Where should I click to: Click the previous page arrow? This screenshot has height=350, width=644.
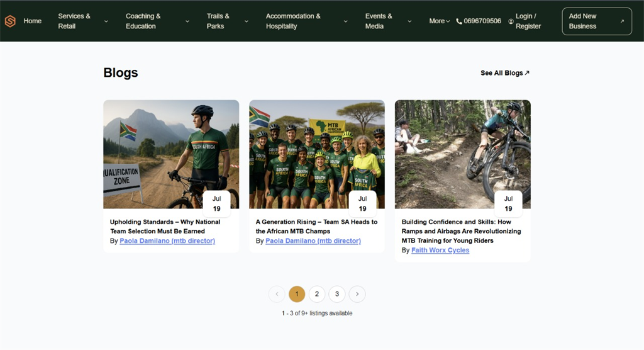[x=277, y=294]
